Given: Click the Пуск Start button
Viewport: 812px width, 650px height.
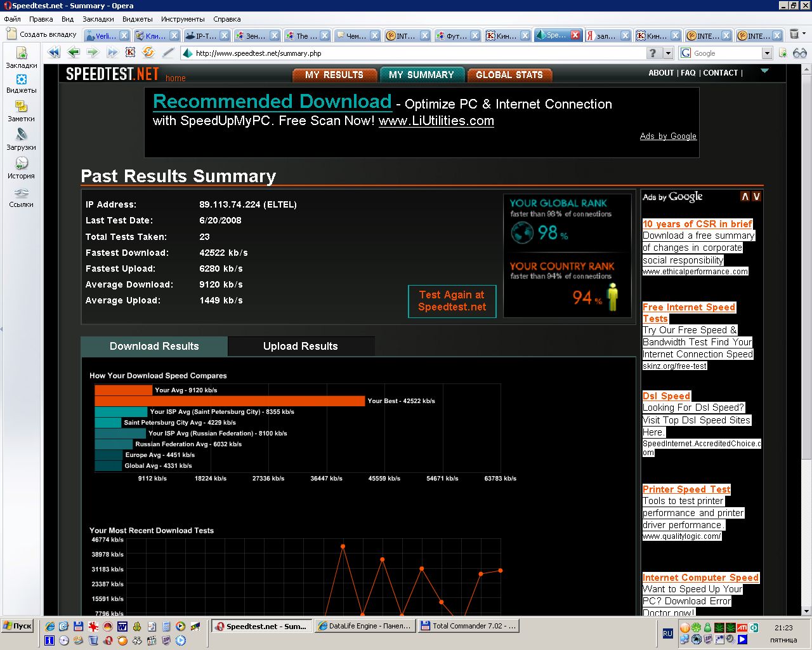Looking at the screenshot, I should coord(17,626).
